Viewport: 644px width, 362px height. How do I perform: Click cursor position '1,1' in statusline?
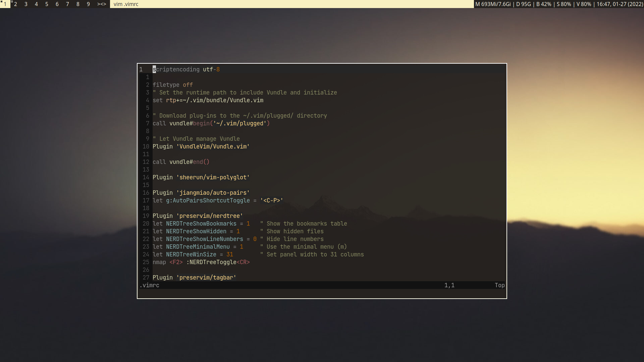pyautogui.click(x=449, y=285)
